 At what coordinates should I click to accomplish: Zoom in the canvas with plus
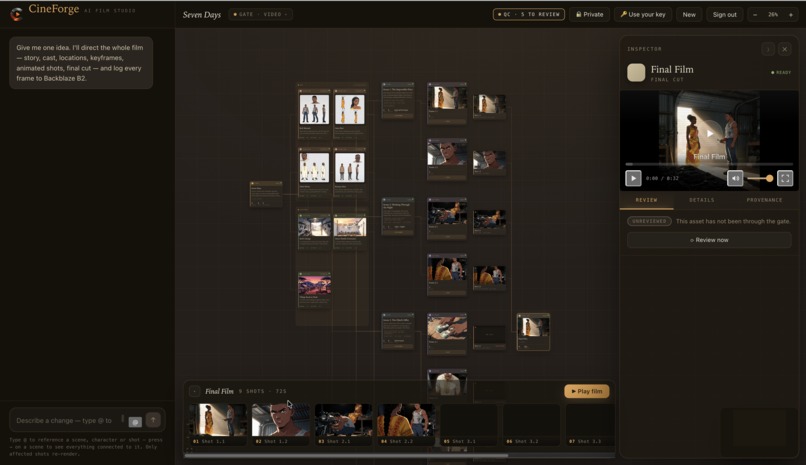pyautogui.click(x=791, y=14)
